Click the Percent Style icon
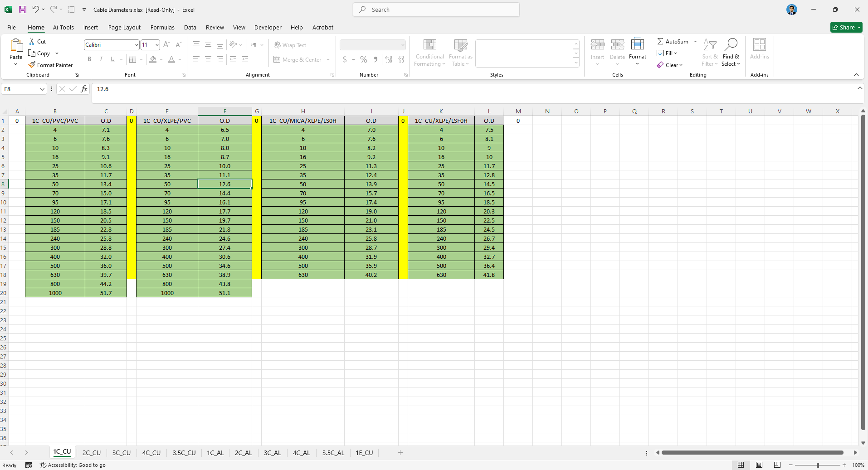 point(364,59)
